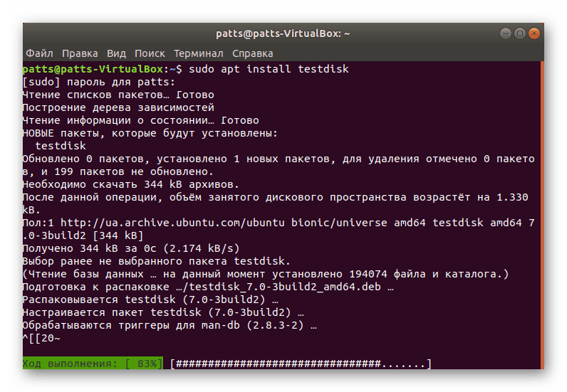Screen dimensions: 567x392
Task: Close the terminal window
Action: pyautogui.click(x=534, y=34)
